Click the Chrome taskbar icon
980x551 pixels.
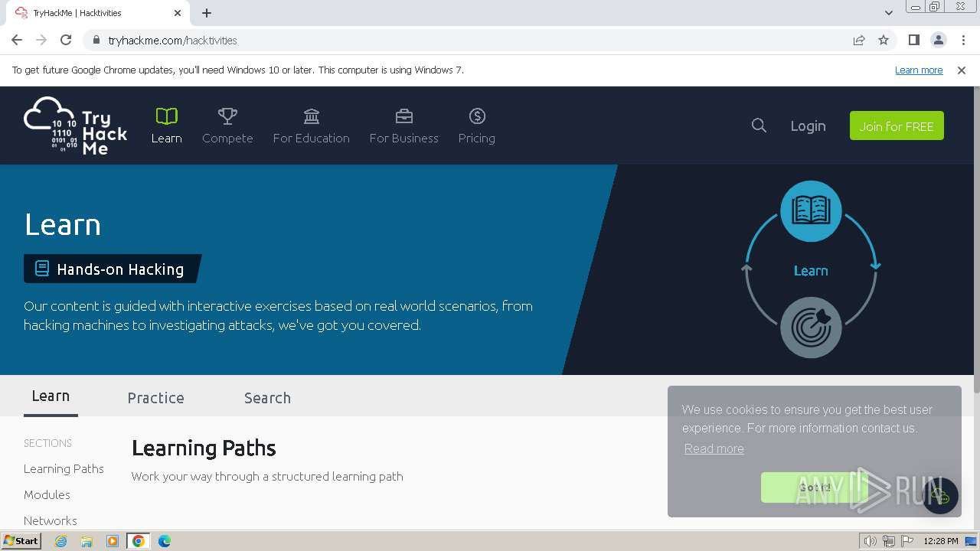click(138, 541)
